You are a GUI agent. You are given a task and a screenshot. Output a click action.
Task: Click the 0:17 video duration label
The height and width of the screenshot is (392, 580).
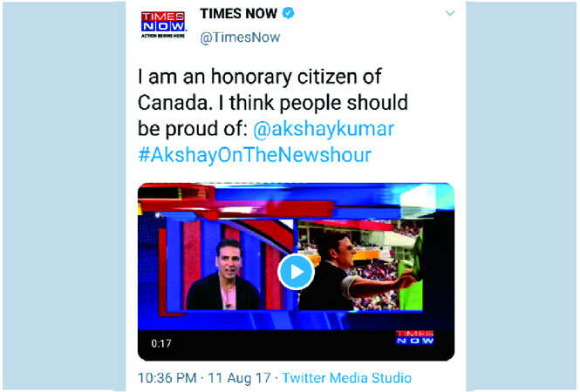161,343
